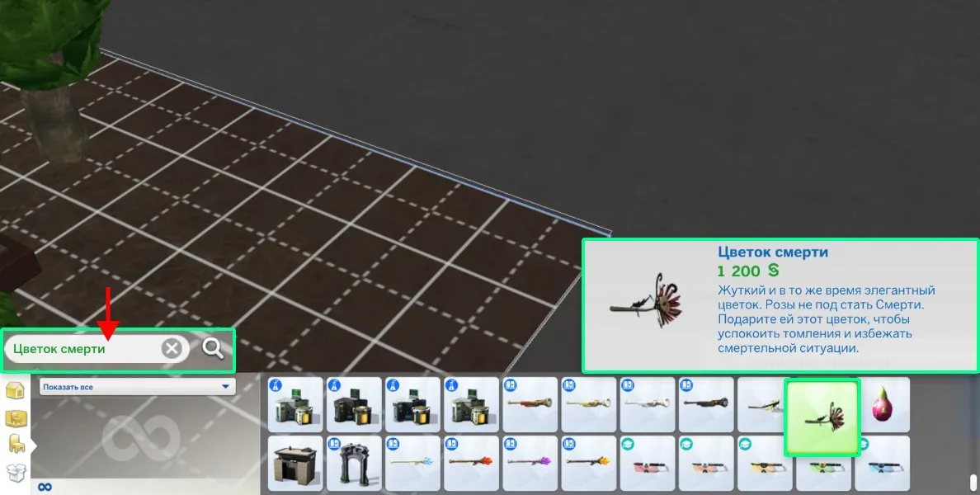Open the Показать все filter dropdown
This screenshot has width=980, height=495.
pos(138,387)
